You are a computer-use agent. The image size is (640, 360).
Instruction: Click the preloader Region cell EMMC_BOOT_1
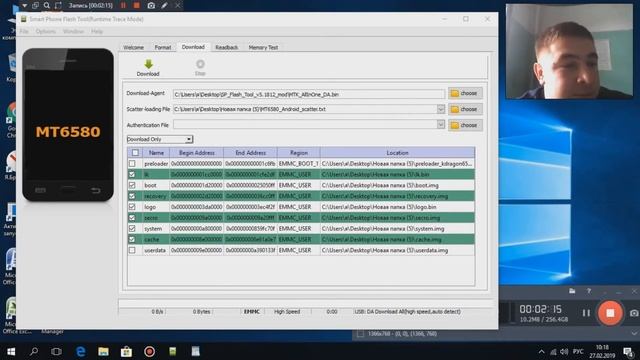click(x=298, y=164)
